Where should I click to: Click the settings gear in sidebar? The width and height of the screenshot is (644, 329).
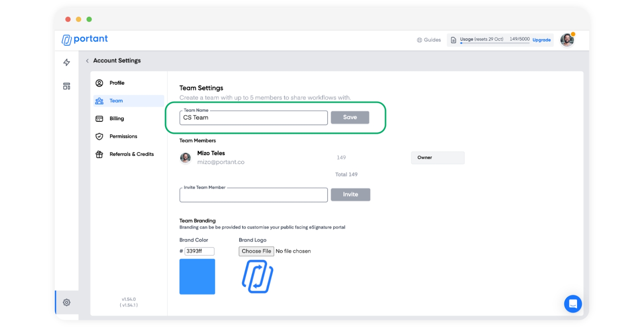67,302
